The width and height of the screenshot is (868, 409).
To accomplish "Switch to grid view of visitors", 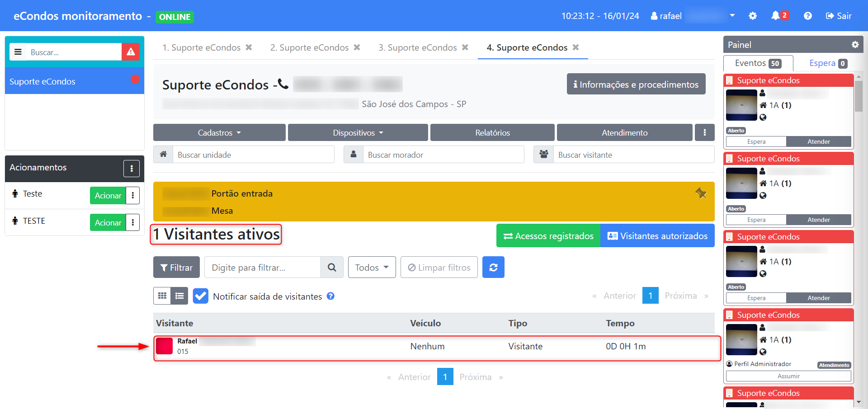I will (x=162, y=296).
